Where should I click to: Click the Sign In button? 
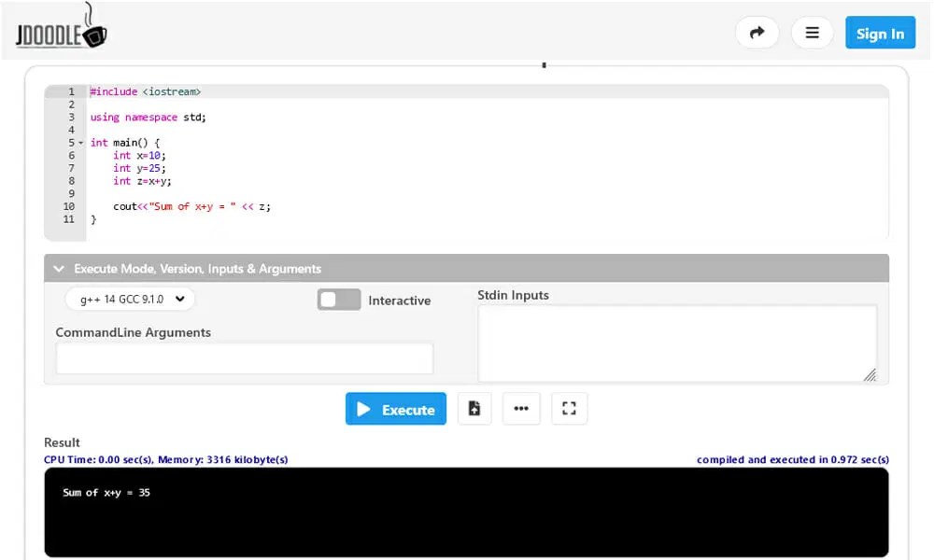tap(880, 32)
